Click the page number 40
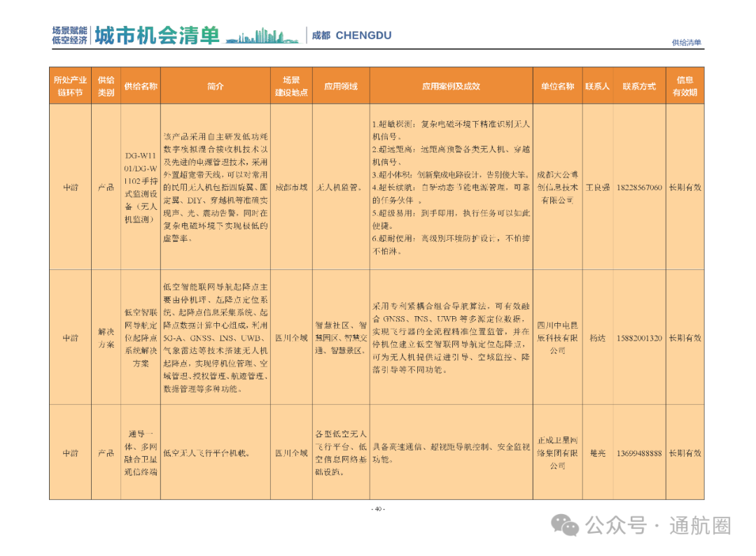 coord(378,508)
